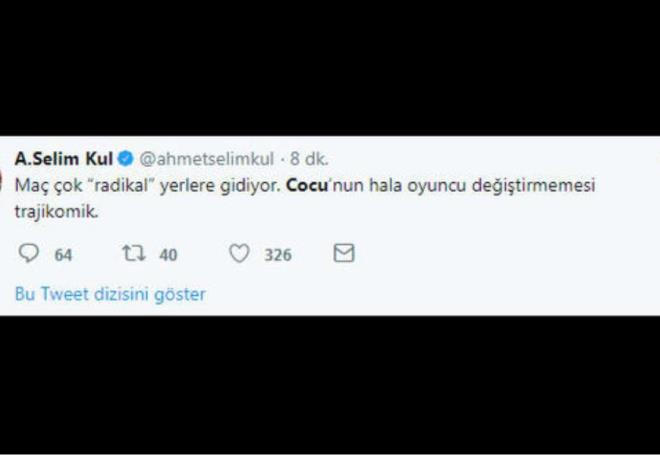Like the tweet with heart icon
Screen dimensions: 660x456
(x=238, y=254)
